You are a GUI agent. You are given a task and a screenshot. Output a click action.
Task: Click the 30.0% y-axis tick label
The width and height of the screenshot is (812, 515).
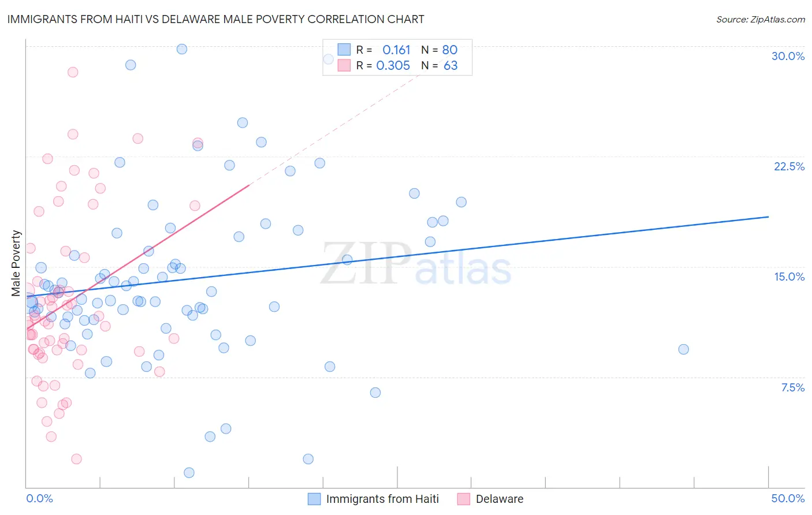pos(788,56)
